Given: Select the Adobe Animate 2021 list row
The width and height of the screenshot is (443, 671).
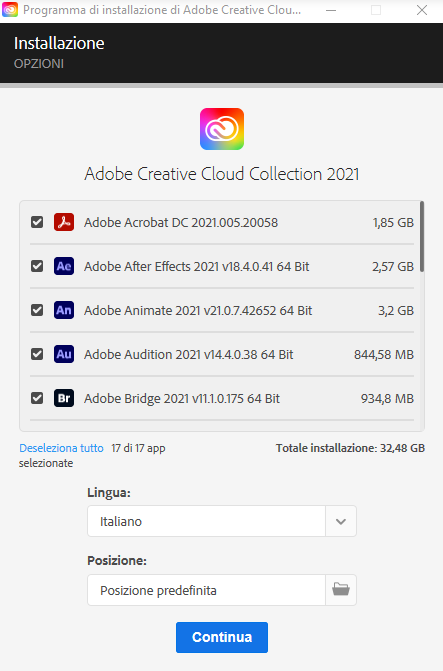Looking at the screenshot, I should [x=222, y=310].
